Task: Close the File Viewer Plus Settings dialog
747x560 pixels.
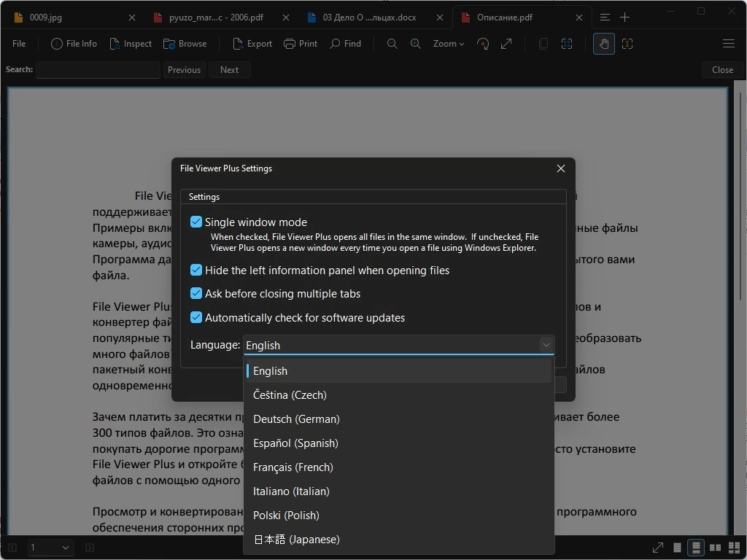Action: pos(561,168)
